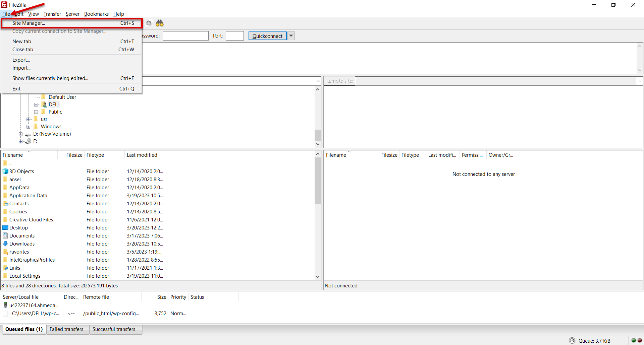Click the Documents folder icon in file list
This screenshot has height=345, width=644.
pyautogui.click(x=5, y=236)
